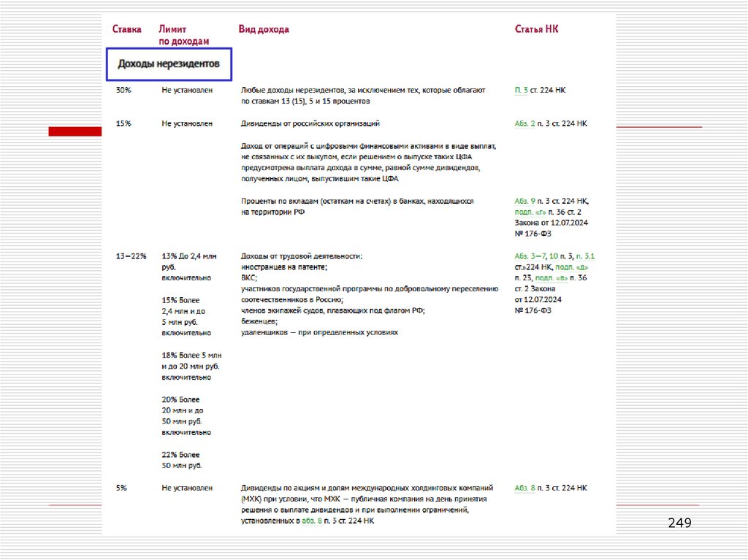The image size is (748, 560).
Task: Select the text "Любые доходы нерезидентов"
Action: (x=292, y=90)
